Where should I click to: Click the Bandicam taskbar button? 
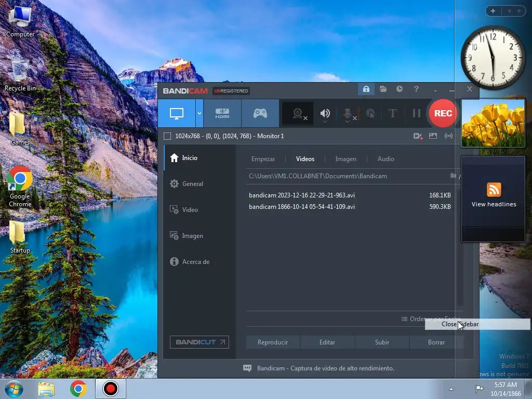(111, 389)
